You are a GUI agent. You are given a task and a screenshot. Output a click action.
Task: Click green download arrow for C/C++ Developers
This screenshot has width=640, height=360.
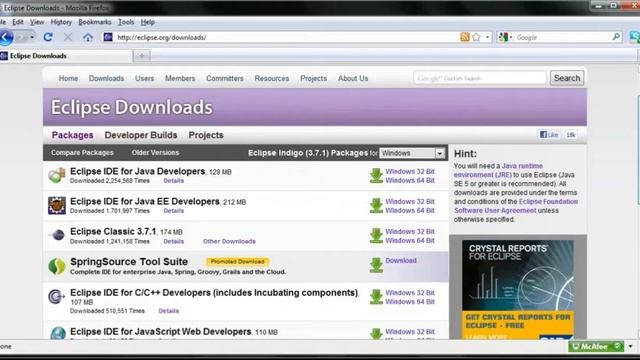point(376,297)
